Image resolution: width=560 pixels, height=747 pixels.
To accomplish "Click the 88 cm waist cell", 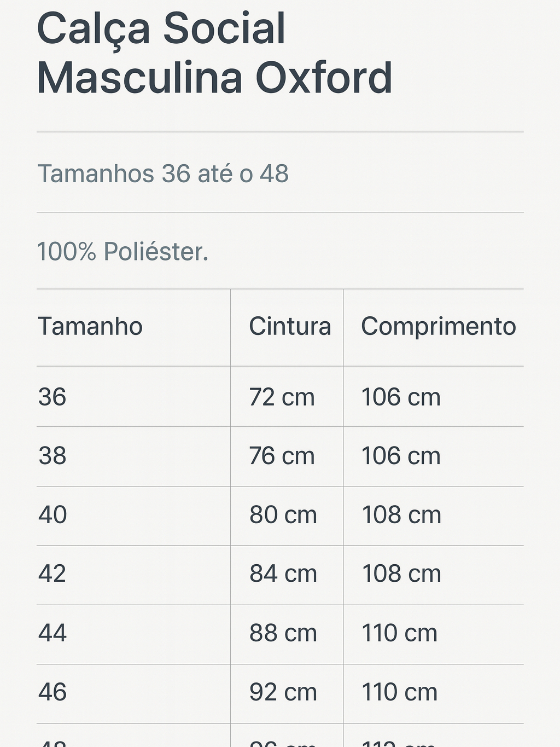I will pyautogui.click(x=283, y=633).
